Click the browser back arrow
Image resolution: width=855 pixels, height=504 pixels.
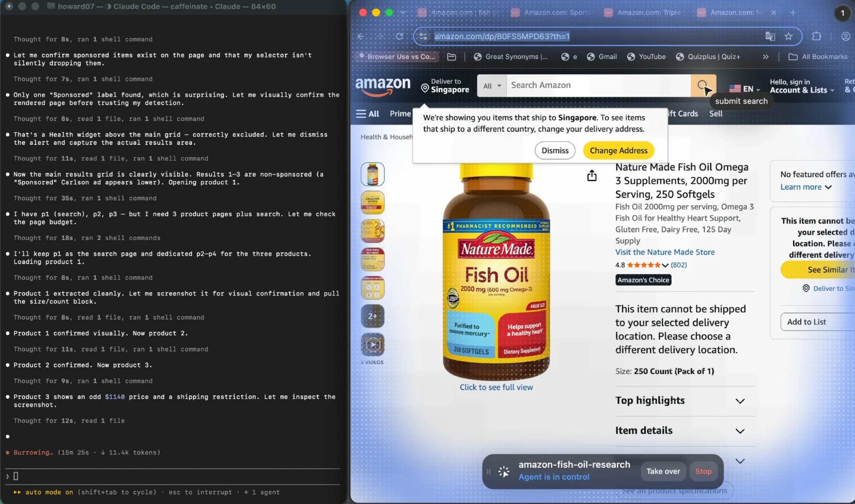[x=361, y=36]
